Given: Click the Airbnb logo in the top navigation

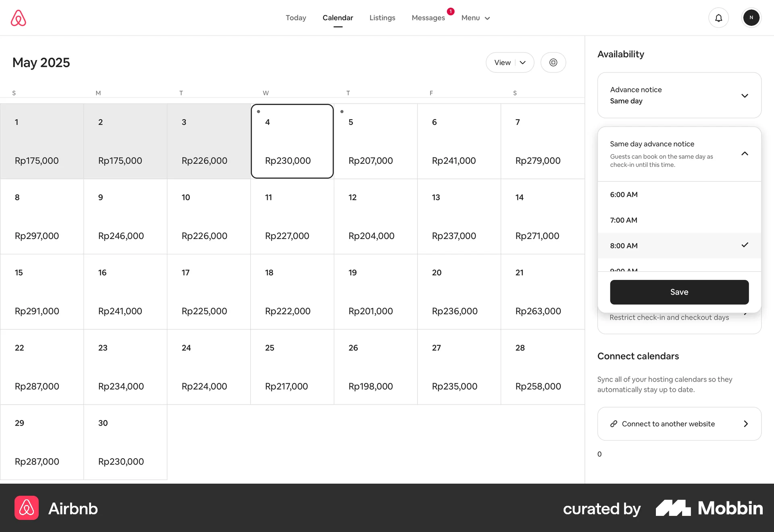Looking at the screenshot, I should (x=19, y=18).
